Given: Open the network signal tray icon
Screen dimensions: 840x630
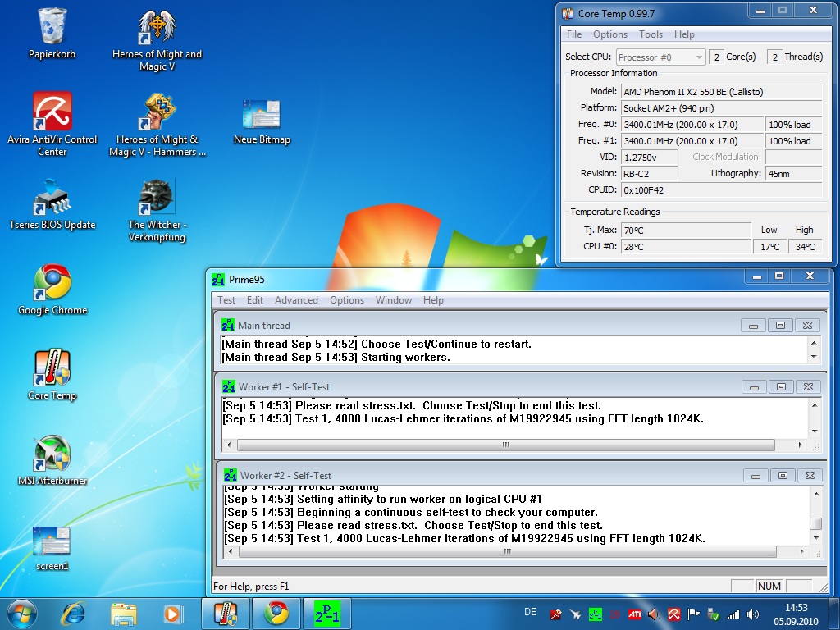Looking at the screenshot, I should coord(733,614).
